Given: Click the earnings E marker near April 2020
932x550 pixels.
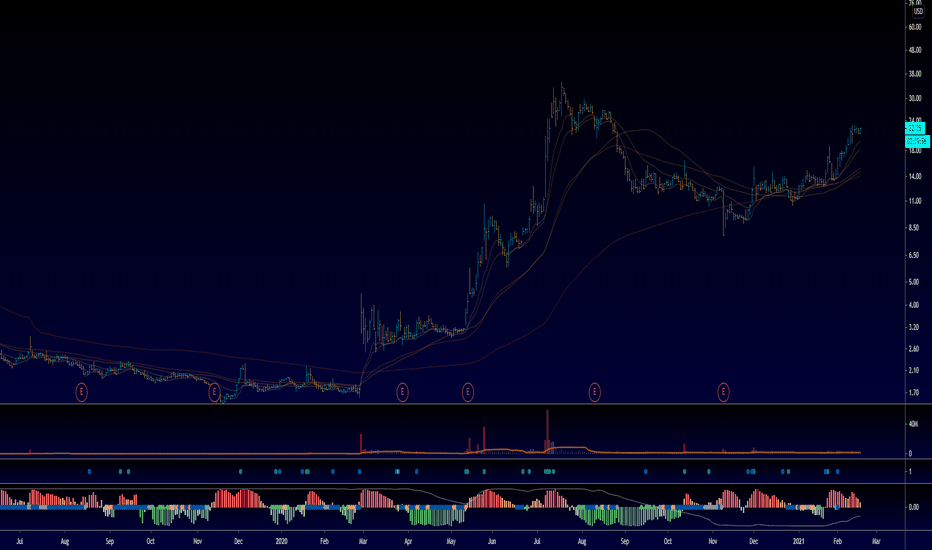Looking at the screenshot, I should [402, 392].
